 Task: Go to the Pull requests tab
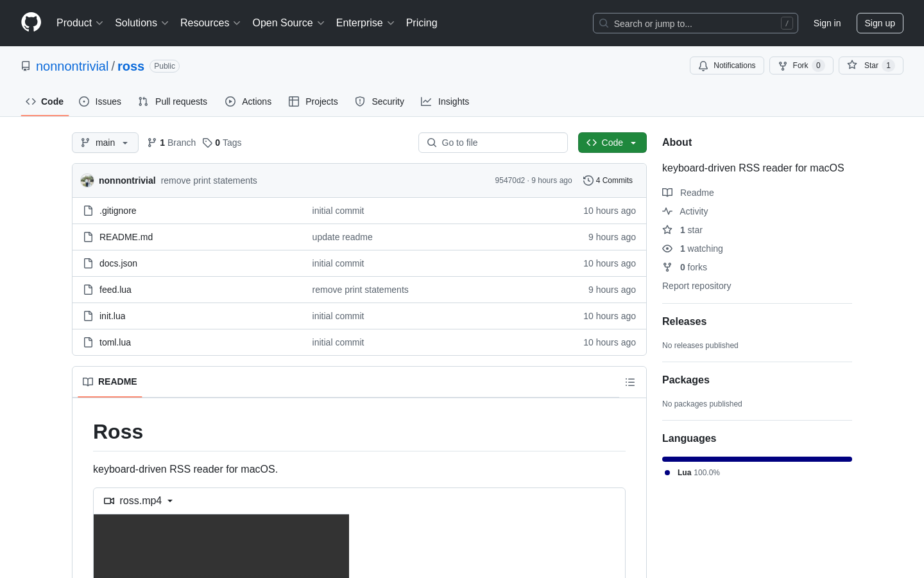point(173,101)
